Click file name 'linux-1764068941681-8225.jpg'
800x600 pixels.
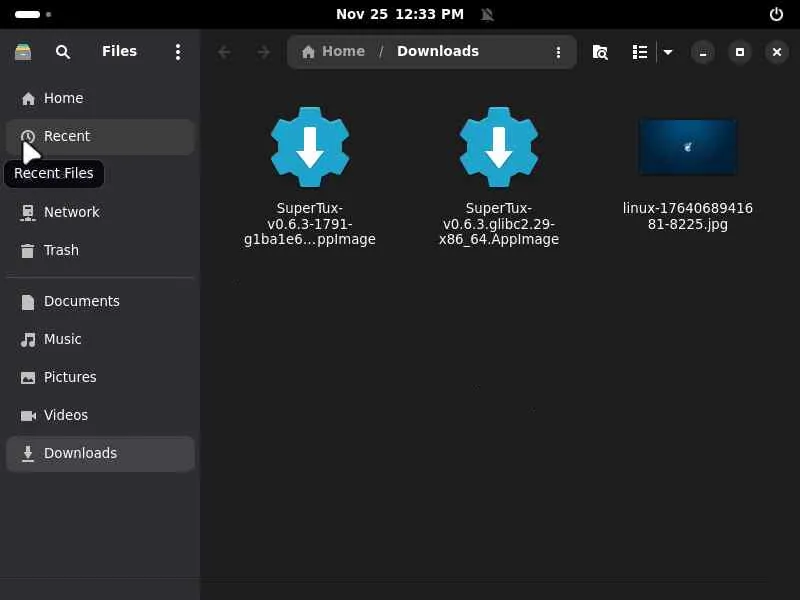click(688, 216)
